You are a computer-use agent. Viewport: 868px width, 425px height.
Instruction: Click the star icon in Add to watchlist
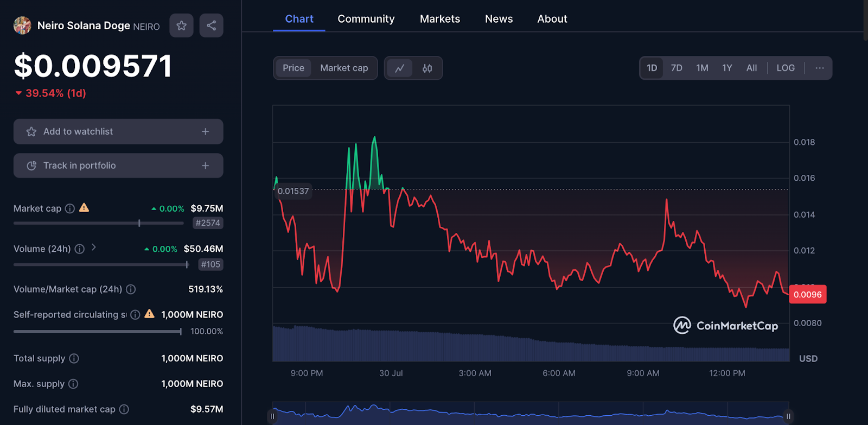(31, 131)
